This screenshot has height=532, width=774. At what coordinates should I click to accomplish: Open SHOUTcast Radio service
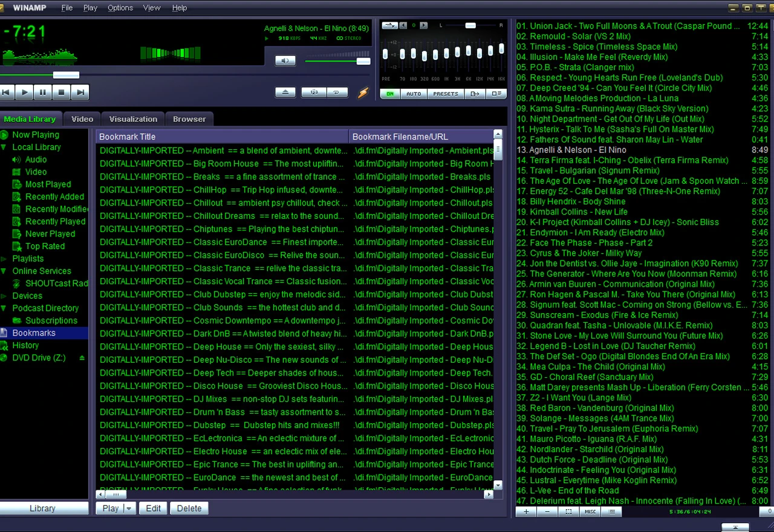[x=56, y=284]
